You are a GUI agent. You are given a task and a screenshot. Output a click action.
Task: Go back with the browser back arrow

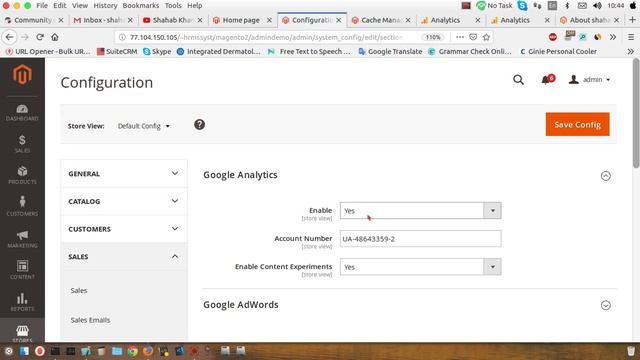tap(9, 37)
